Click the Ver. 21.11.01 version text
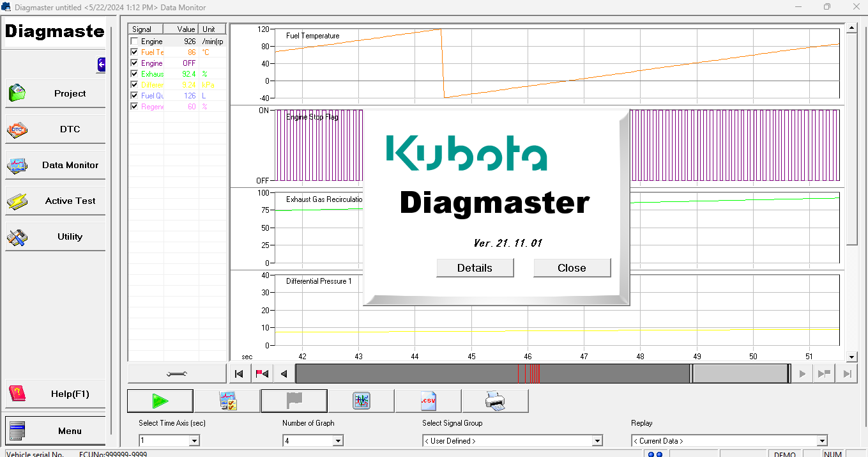Screen dimensions: 868x457 click(x=508, y=243)
